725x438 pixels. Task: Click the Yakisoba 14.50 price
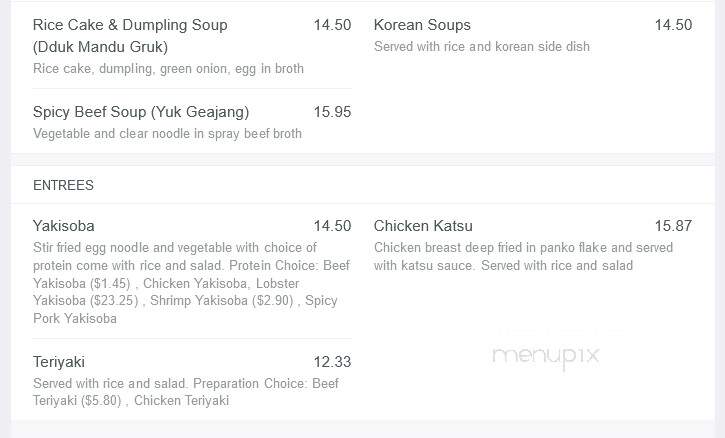(x=332, y=226)
